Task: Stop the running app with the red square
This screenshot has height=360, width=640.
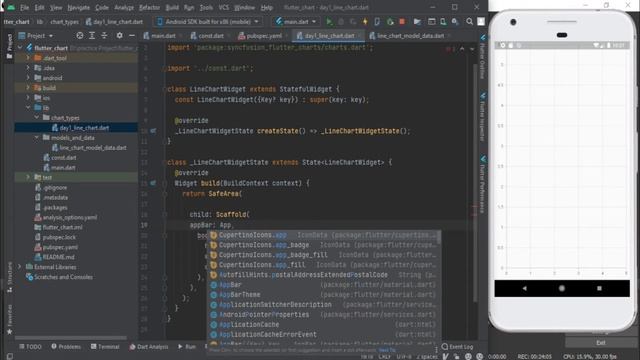Action: coord(402,22)
